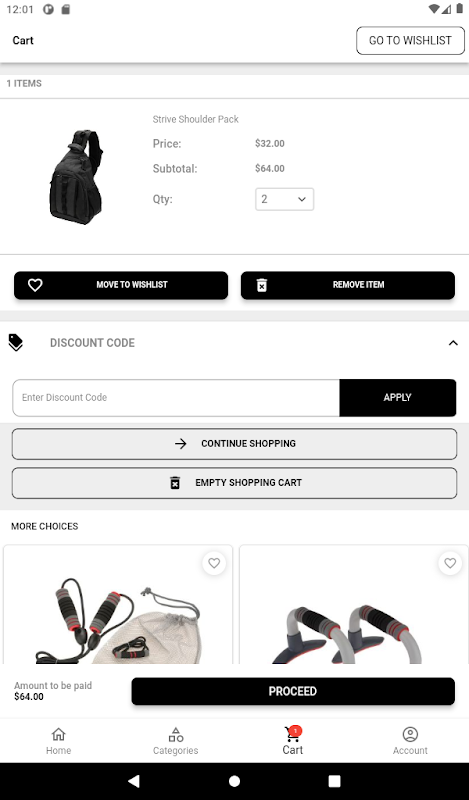Click the heart icon on Move to Wishlist
Screen dimensions: 469x800
click(35, 285)
